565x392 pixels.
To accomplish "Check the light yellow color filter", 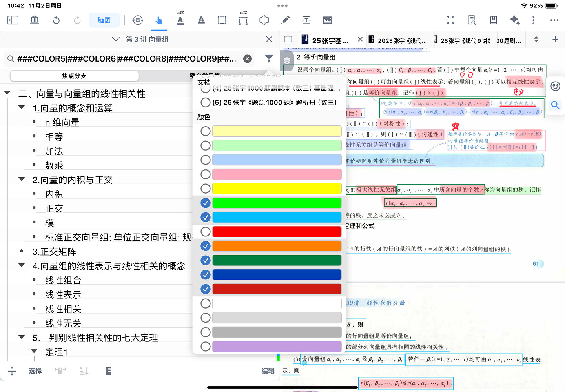I will pos(205,131).
